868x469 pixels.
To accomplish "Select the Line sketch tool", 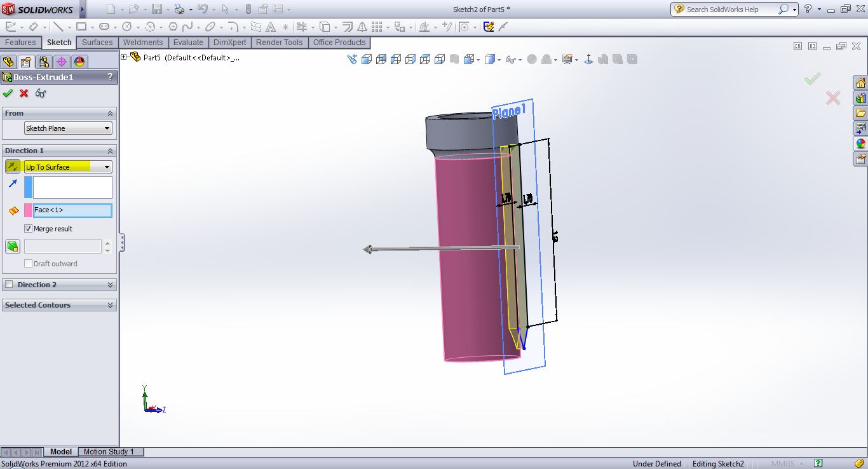I will coord(58,27).
